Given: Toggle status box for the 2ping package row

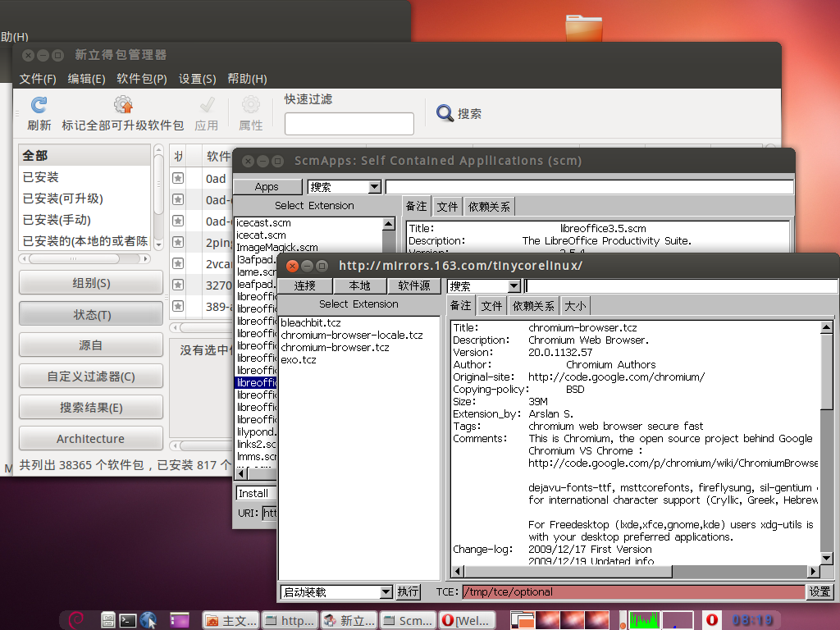Looking at the screenshot, I should [178, 242].
